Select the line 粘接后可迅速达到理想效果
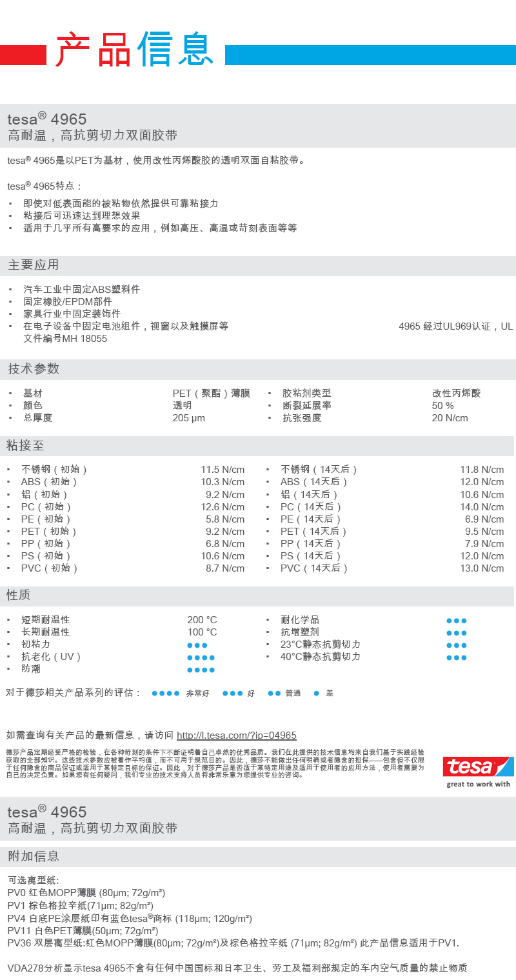 (82, 215)
